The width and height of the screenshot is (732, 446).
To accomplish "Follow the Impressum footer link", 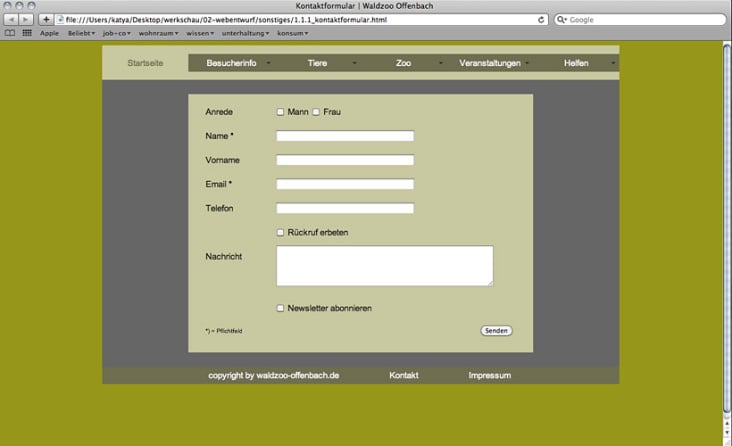I will pyautogui.click(x=490, y=375).
